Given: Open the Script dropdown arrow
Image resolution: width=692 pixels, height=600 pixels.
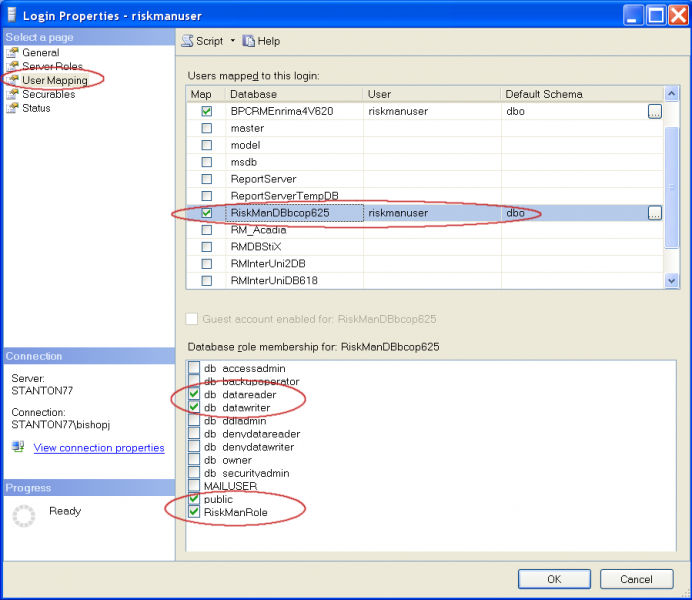Looking at the screenshot, I should pos(233,41).
